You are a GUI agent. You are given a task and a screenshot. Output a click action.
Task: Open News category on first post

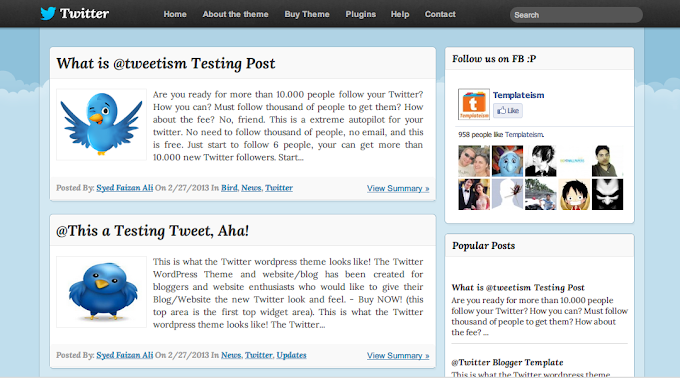(251, 188)
